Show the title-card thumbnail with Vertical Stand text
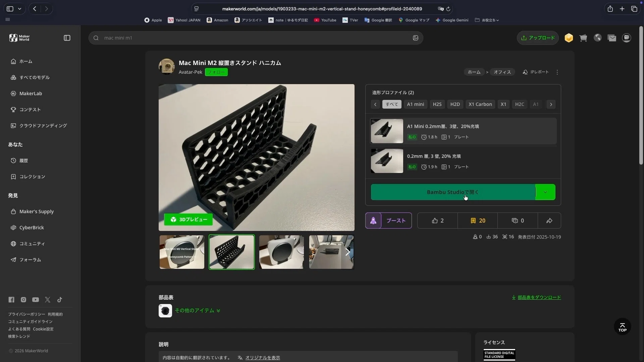Viewport: 644px width, 362px height. [182, 252]
